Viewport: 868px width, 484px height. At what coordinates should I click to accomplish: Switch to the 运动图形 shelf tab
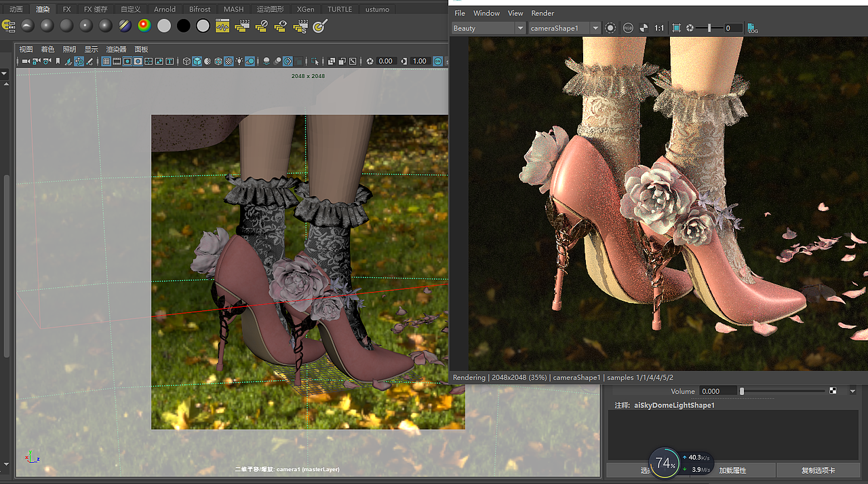271,10
